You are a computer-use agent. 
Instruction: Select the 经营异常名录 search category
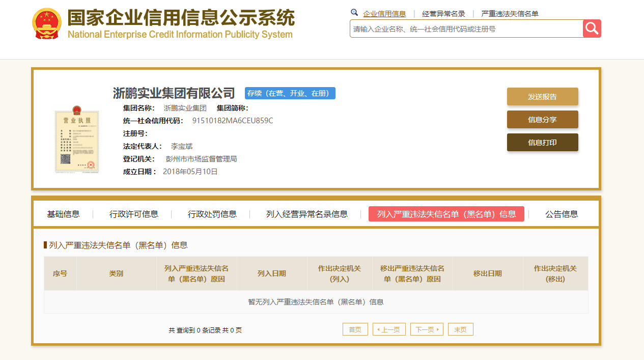[443, 14]
